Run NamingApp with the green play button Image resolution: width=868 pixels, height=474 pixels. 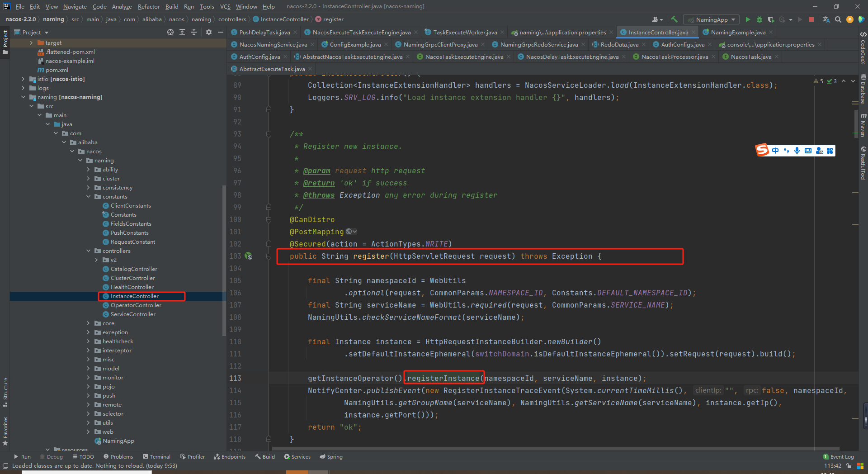tap(748, 19)
